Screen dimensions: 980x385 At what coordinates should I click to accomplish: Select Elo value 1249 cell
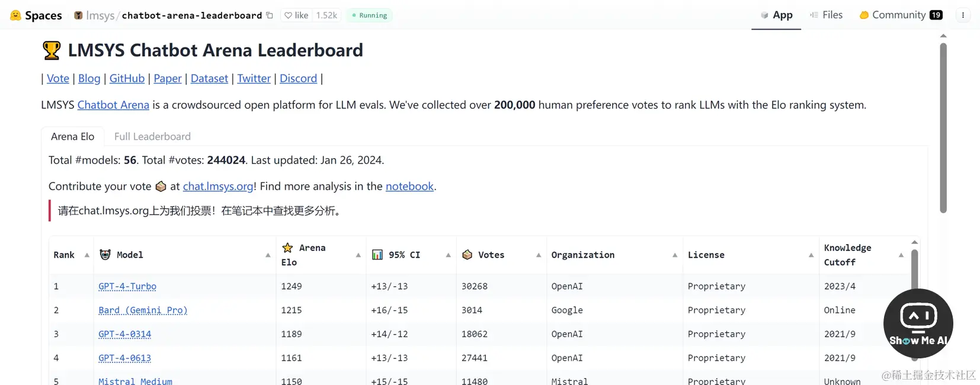(321, 287)
